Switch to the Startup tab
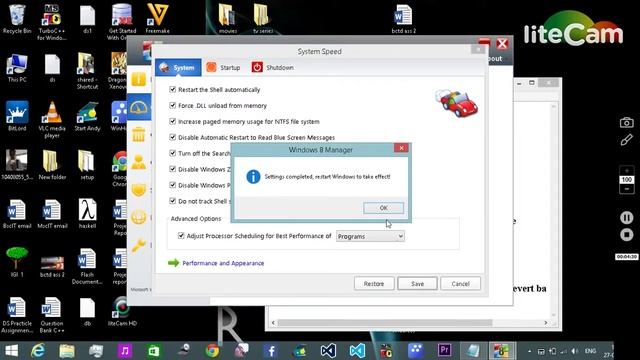 coord(223,67)
